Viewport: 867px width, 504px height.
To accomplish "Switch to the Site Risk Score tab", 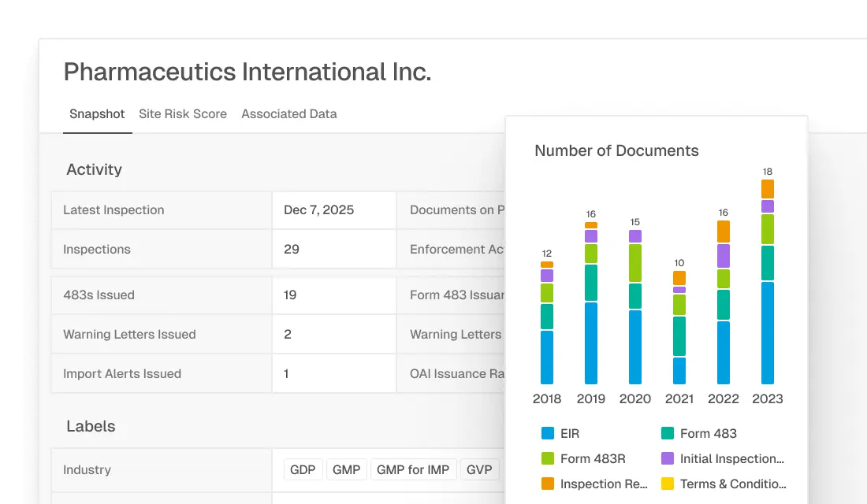I will 183,114.
